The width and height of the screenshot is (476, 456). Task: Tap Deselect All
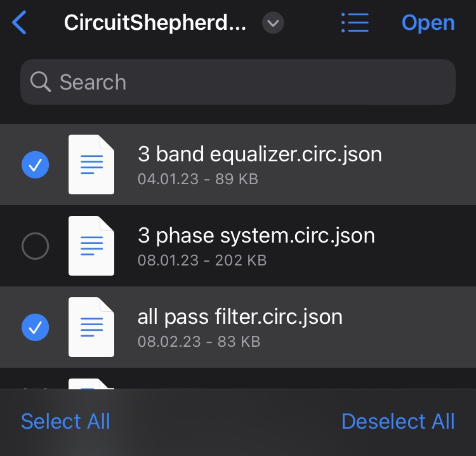coord(398,421)
